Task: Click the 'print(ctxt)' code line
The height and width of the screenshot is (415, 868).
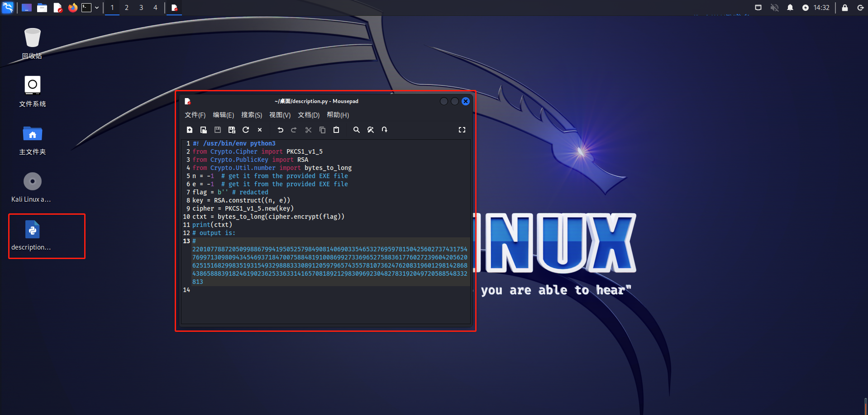Action: (212, 225)
